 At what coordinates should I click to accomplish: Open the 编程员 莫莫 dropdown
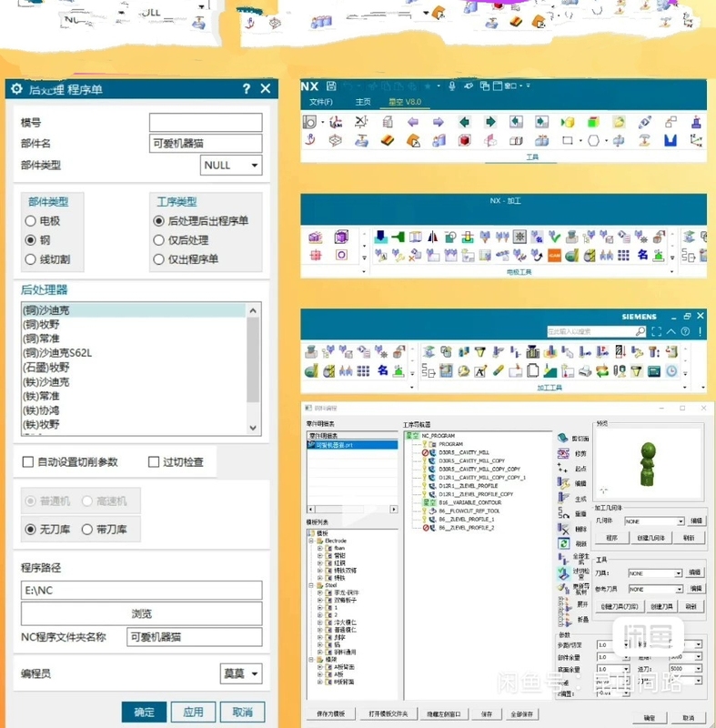coord(241,673)
